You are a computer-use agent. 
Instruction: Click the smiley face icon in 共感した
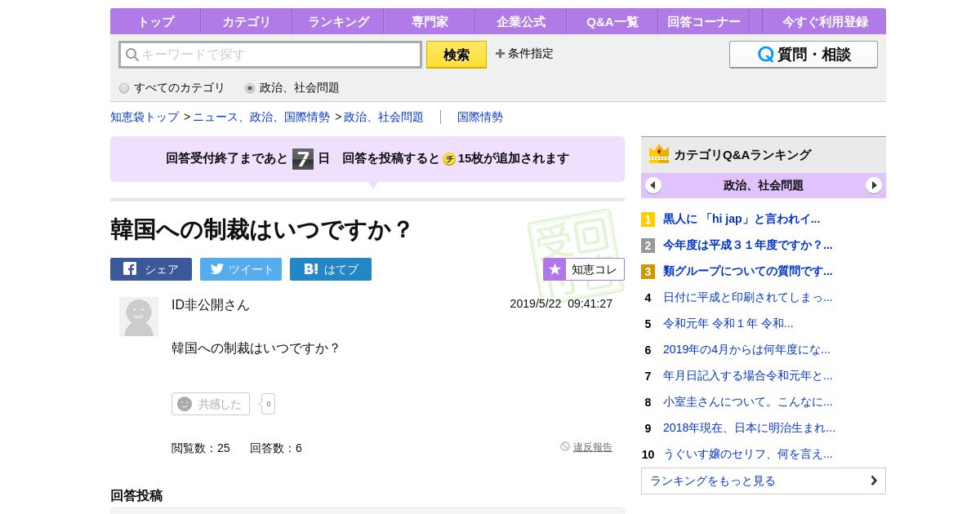click(185, 404)
